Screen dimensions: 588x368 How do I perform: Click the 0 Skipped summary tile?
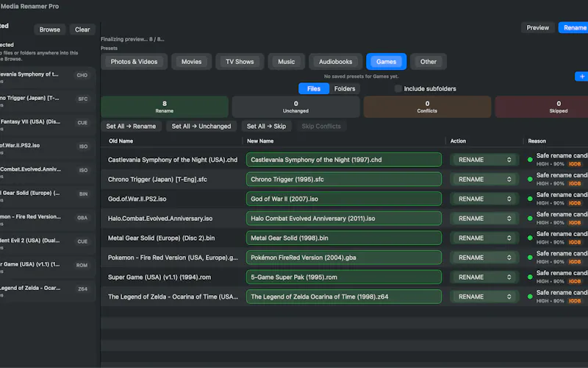pyautogui.click(x=542, y=107)
